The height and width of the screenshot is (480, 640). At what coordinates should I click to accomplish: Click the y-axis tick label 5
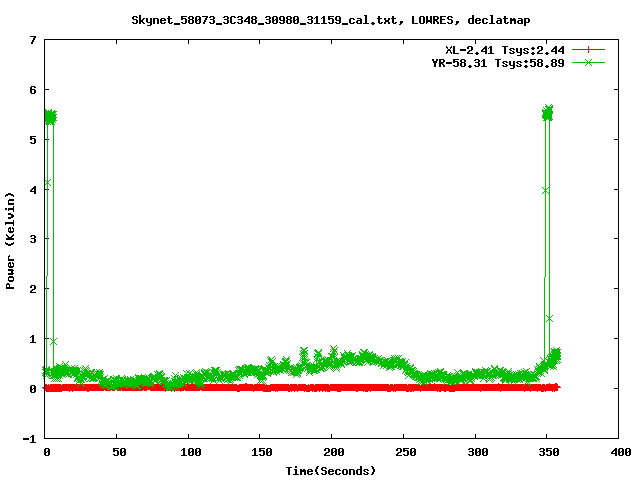33,140
